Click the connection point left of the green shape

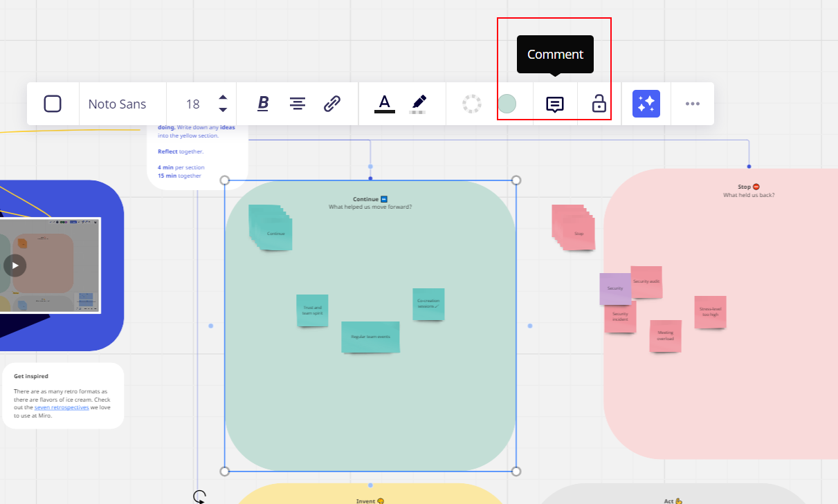pyautogui.click(x=210, y=326)
